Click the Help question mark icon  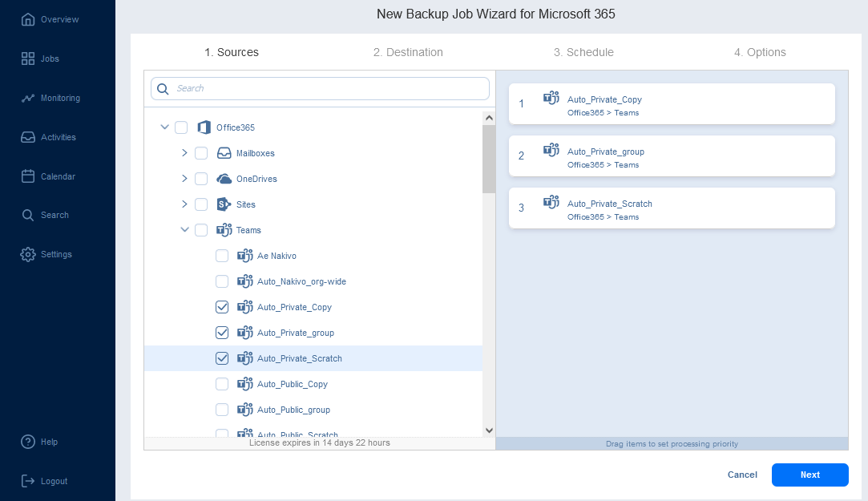pyautogui.click(x=28, y=442)
